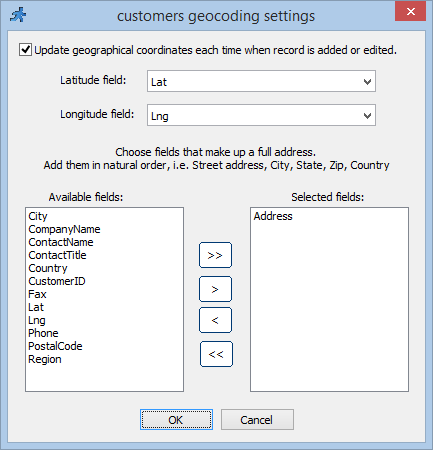
Task: Click the single > add field button
Action: pyautogui.click(x=215, y=289)
